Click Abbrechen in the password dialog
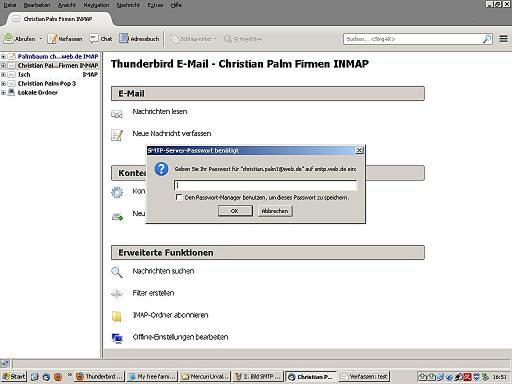Screen dimensions: 512x384 click(275, 211)
